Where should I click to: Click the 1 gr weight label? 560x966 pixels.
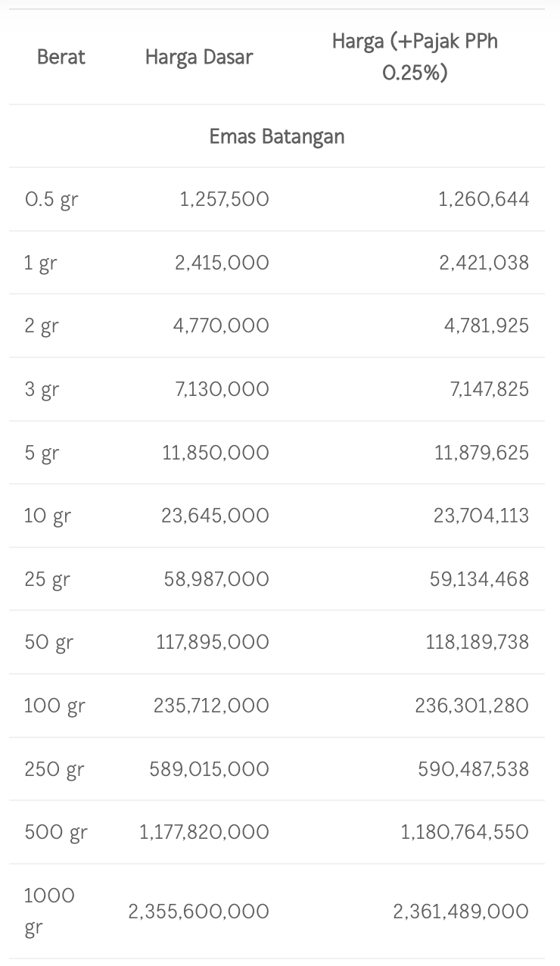(41, 263)
